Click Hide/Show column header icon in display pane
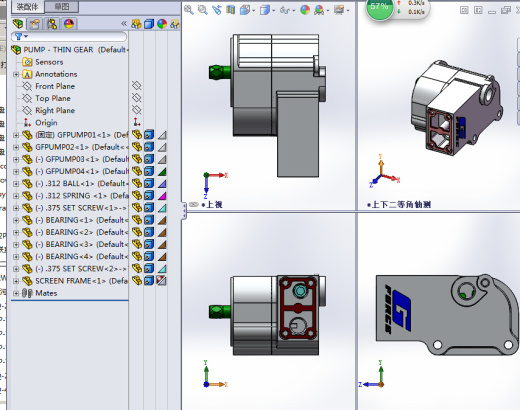This screenshot has width=520, height=410. [136, 24]
